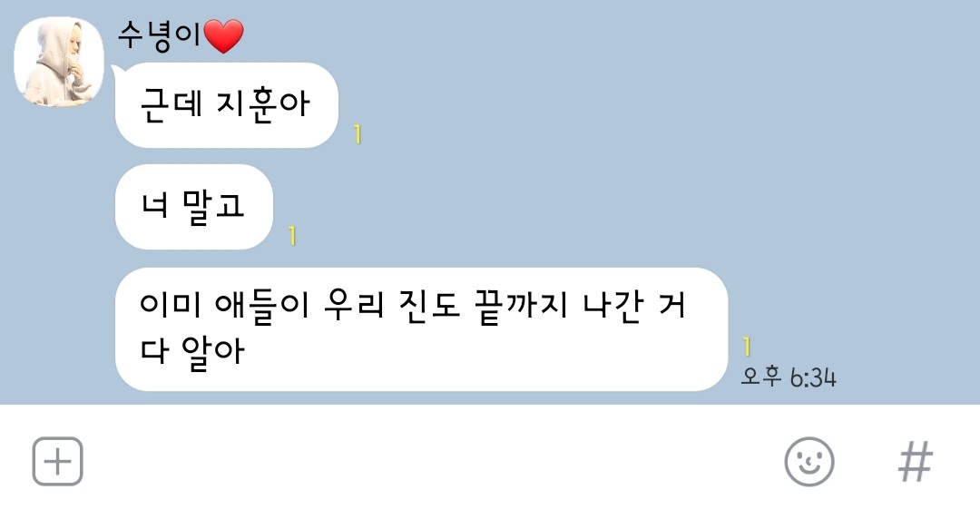Tap the word 말고 in second bubble
The width and height of the screenshot is (980, 519).
[x=213, y=206]
